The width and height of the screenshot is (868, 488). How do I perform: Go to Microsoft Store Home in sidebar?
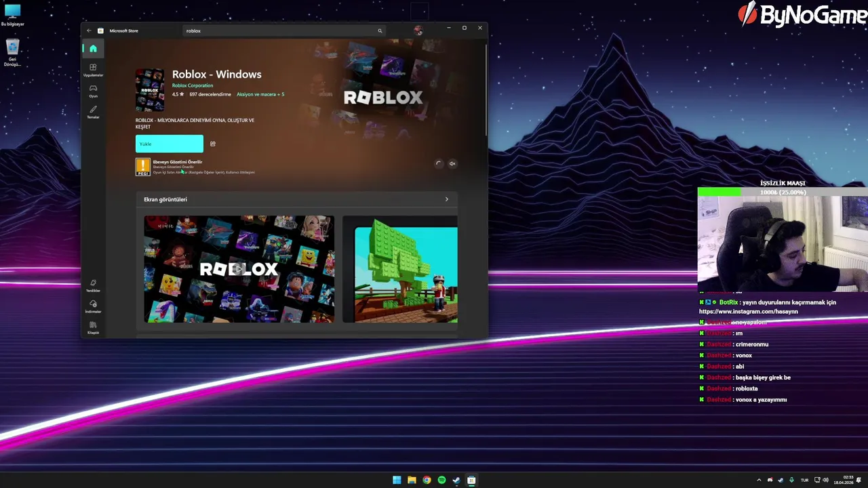tap(93, 49)
